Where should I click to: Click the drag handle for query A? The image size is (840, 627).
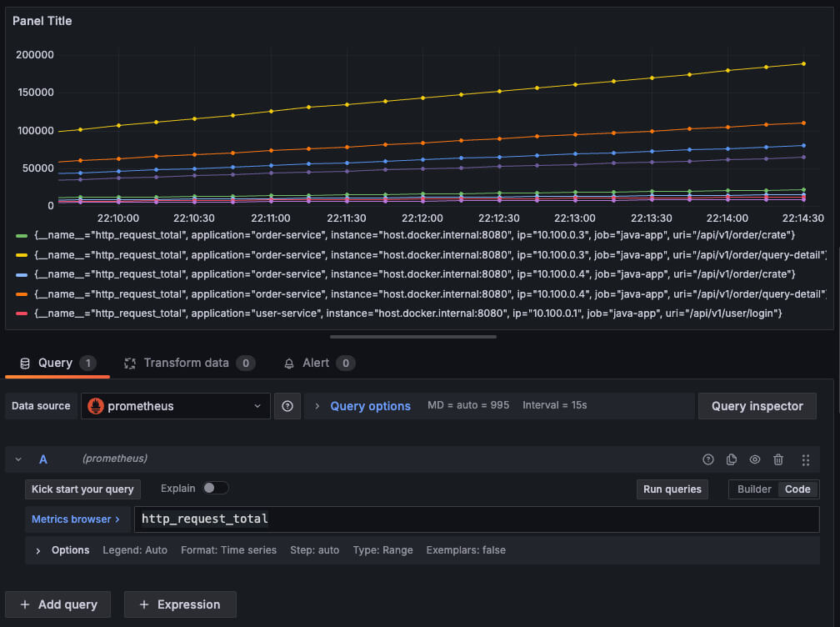click(x=805, y=459)
